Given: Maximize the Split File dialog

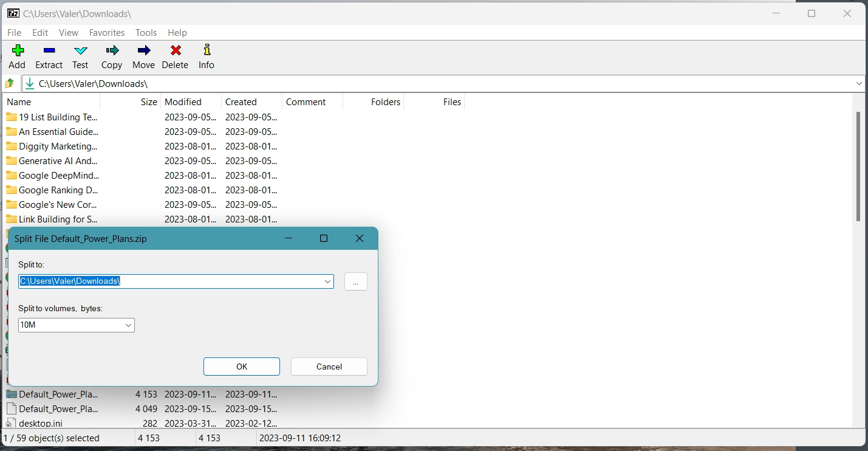Looking at the screenshot, I should coord(324,238).
